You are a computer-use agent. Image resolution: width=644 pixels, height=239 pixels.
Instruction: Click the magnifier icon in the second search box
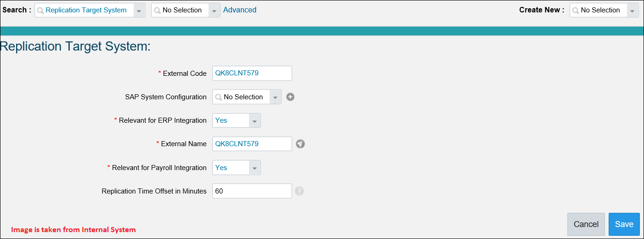click(x=157, y=10)
